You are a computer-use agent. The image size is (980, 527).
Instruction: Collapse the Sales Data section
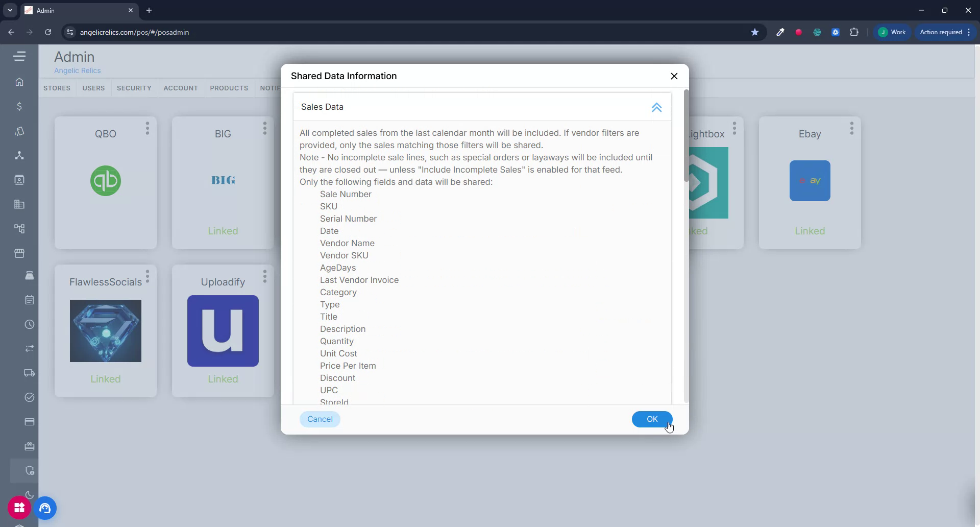(x=656, y=107)
